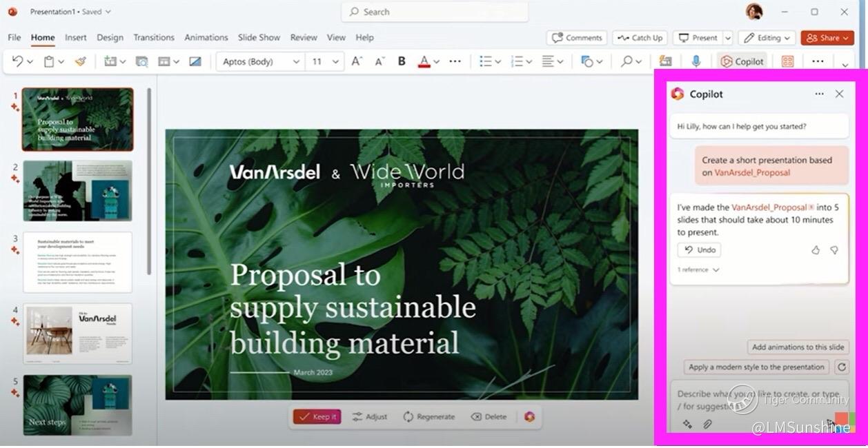
Task: Select the Format Painter brush icon
Action: pos(81,61)
